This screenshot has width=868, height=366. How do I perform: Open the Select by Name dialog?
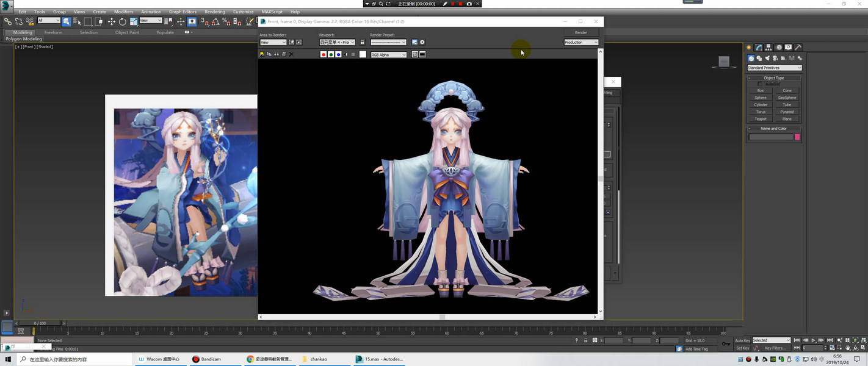[77, 21]
